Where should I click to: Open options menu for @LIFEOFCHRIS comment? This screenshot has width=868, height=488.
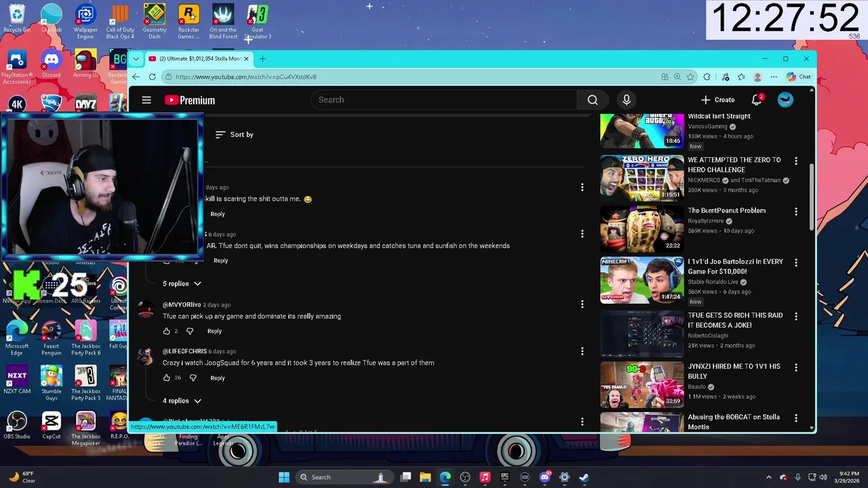click(x=582, y=351)
